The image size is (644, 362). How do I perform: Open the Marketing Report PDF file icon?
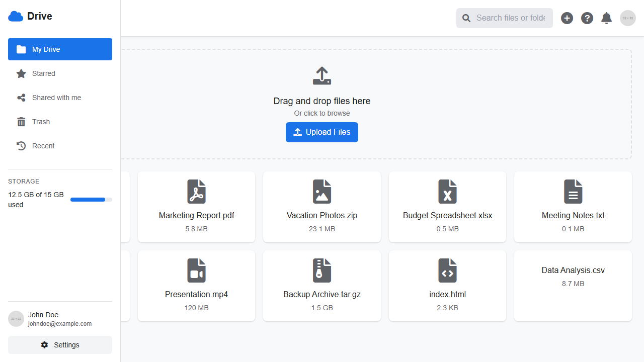(196, 191)
